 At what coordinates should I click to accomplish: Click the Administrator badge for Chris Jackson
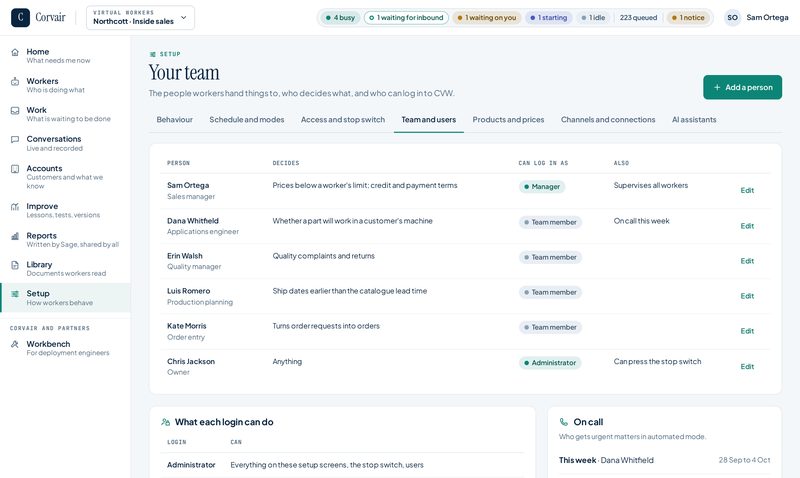coord(549,363)
